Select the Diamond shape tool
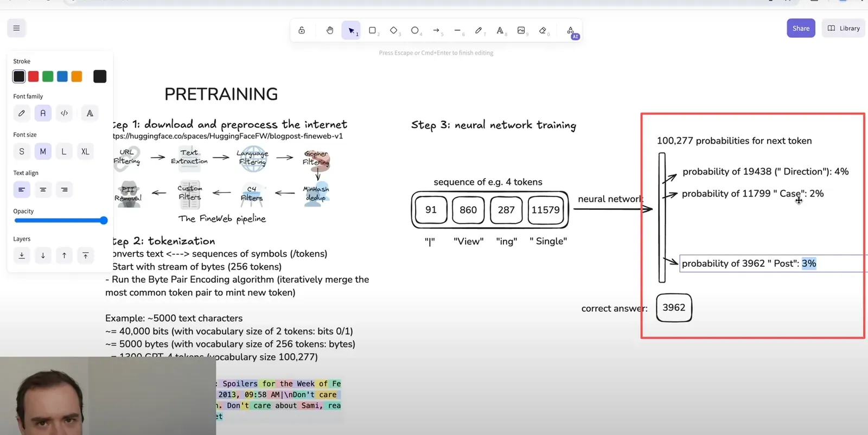 tap(394, 30)
